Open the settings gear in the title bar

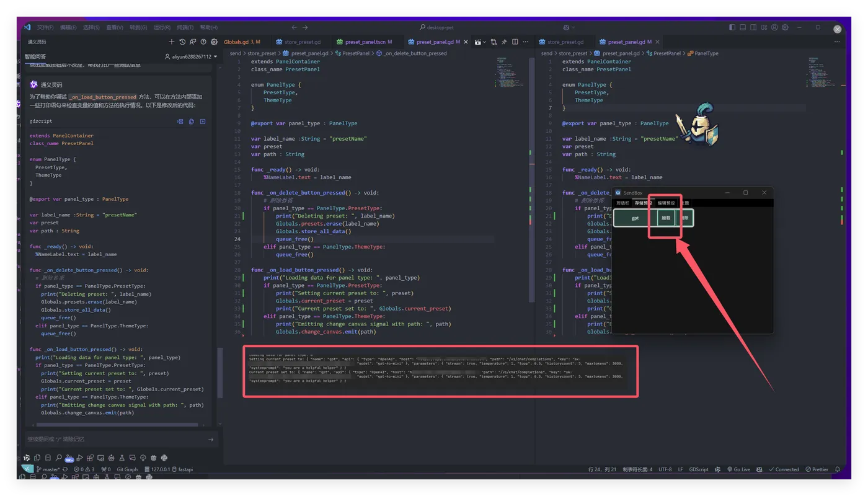coord(785,27)
